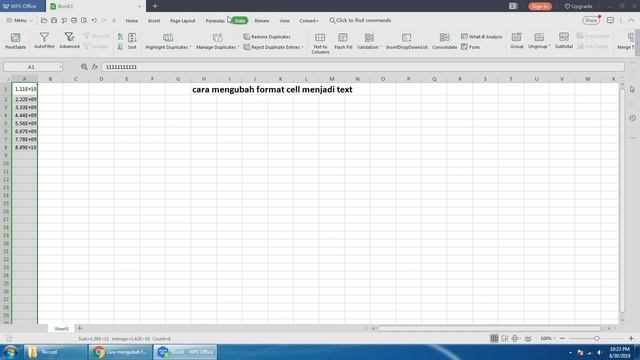The height and width of the screenshot is (360, 640).
Task: Switch to the Page Layout tab
Action: tap(182, 20)
